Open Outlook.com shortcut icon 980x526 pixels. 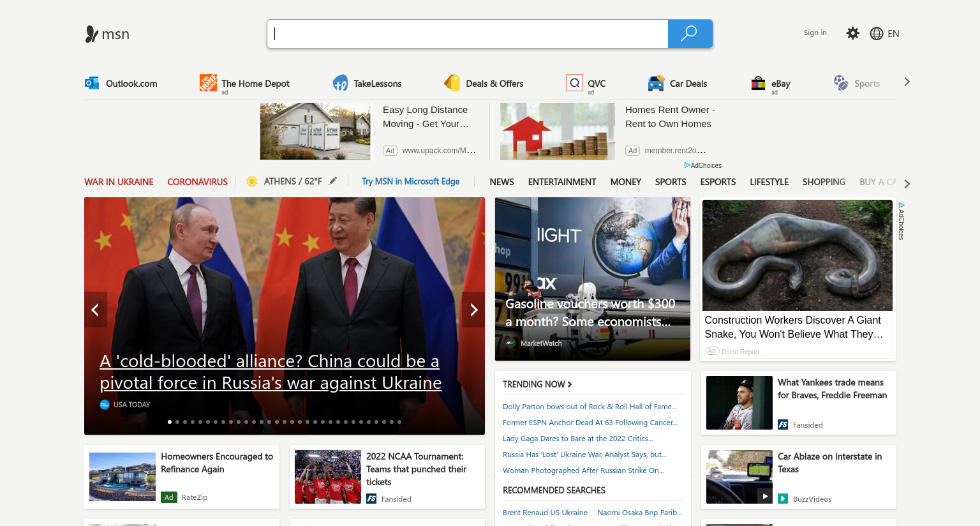pos(92,83)
